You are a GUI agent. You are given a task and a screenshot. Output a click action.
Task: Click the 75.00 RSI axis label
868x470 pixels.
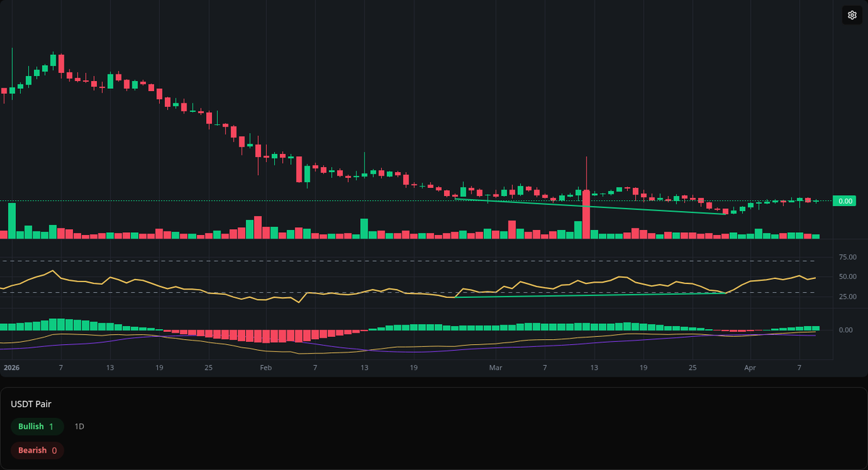(847, 257)
